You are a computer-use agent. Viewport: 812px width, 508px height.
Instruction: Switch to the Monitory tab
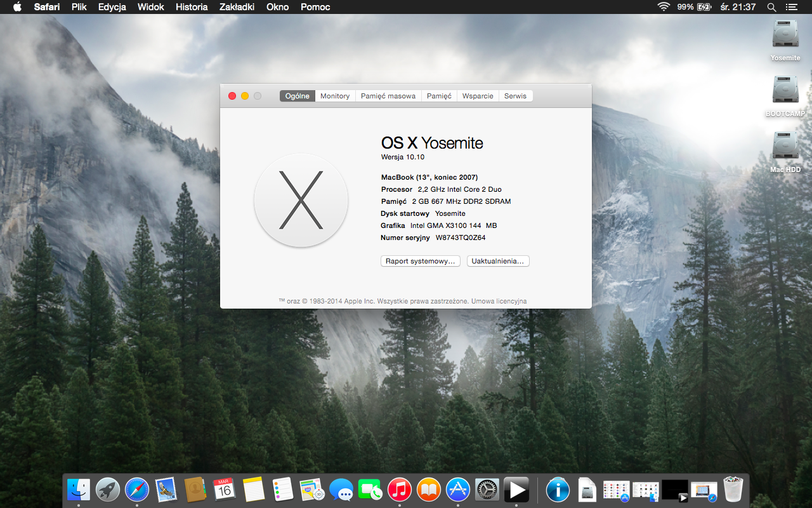(x=335, y=96)
